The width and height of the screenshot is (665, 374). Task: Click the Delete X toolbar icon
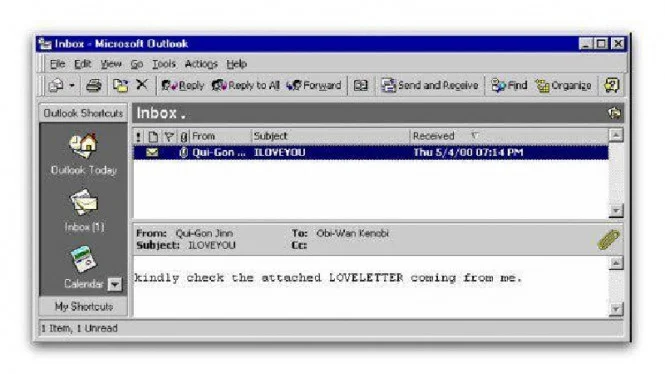coord(142,85)
